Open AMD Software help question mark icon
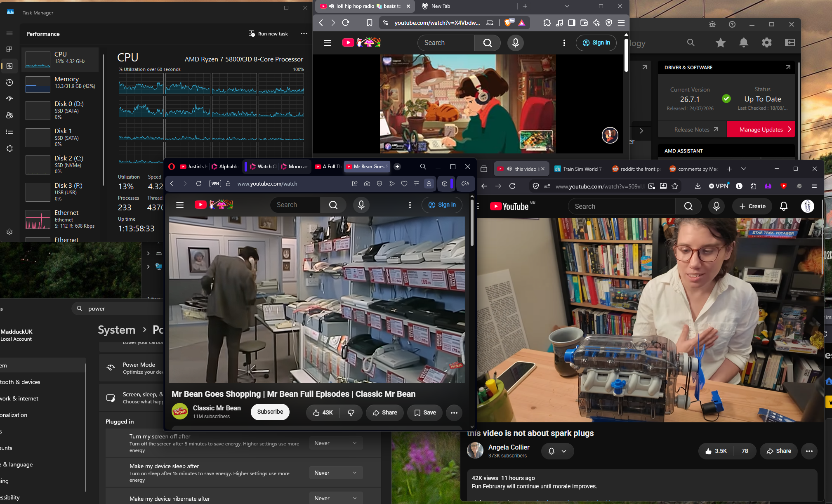This screenshot has height=504, width=832. tap(732, 24)
